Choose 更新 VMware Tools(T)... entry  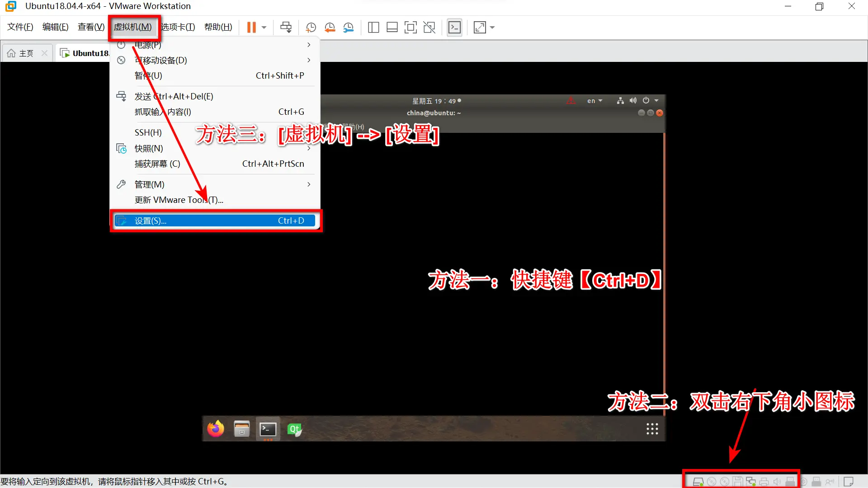[x=215, y=200]
